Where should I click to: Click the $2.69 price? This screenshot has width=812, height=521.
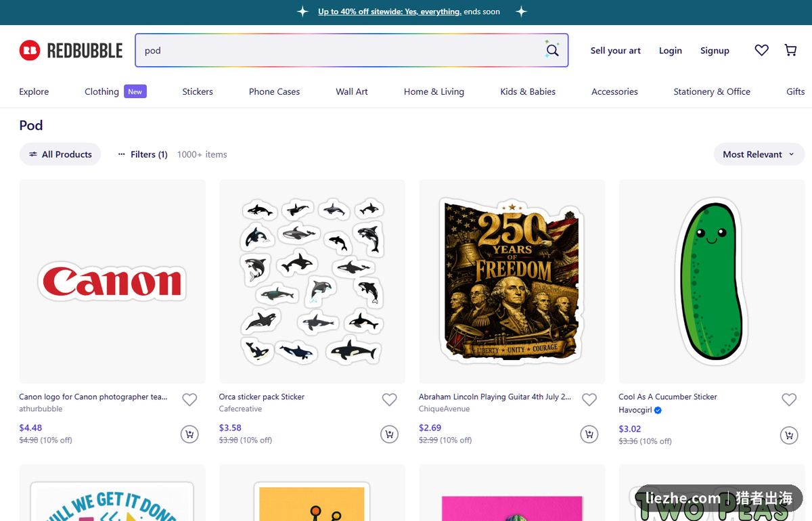click(x=430, y=428)
